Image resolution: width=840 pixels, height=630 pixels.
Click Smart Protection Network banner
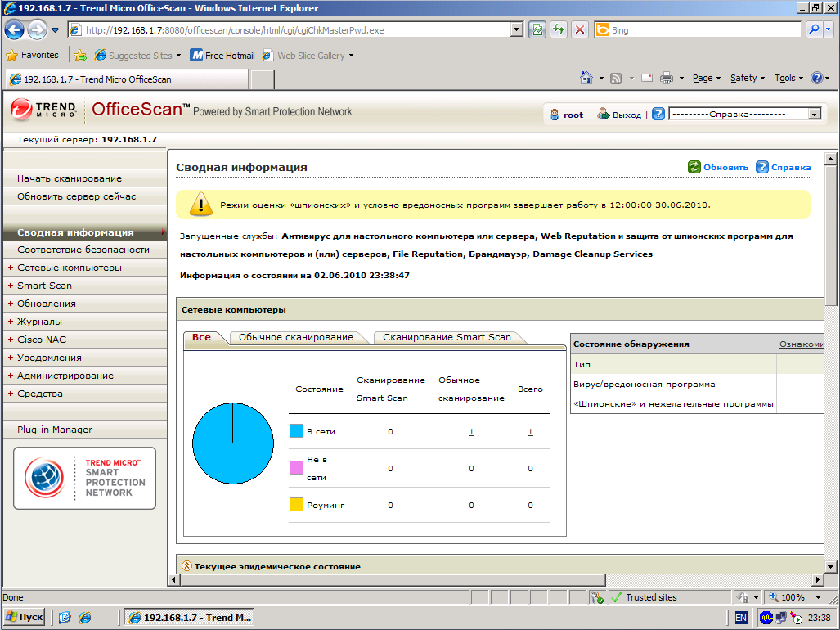pos(84,478)
